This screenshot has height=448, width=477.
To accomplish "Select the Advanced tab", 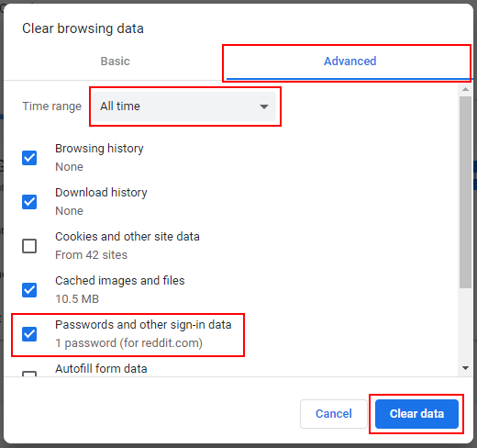I will pos(349,62).
